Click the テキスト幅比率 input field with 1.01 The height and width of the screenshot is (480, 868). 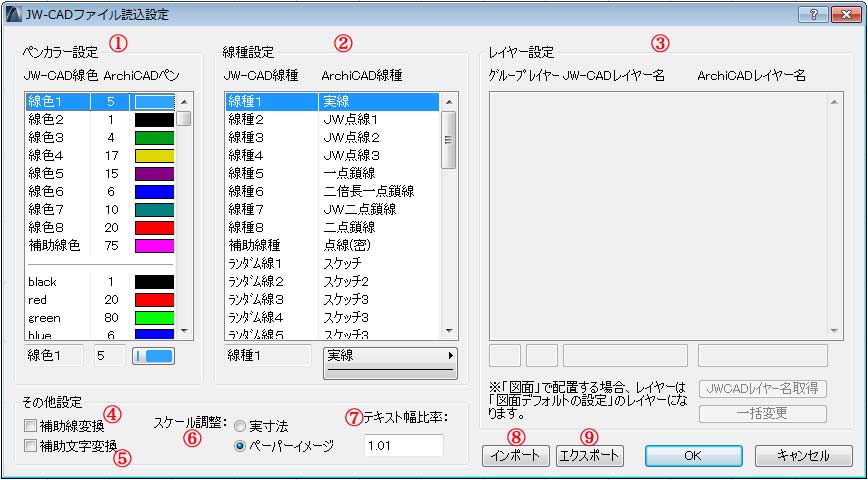pyautogui.click(x=404, y=446)
